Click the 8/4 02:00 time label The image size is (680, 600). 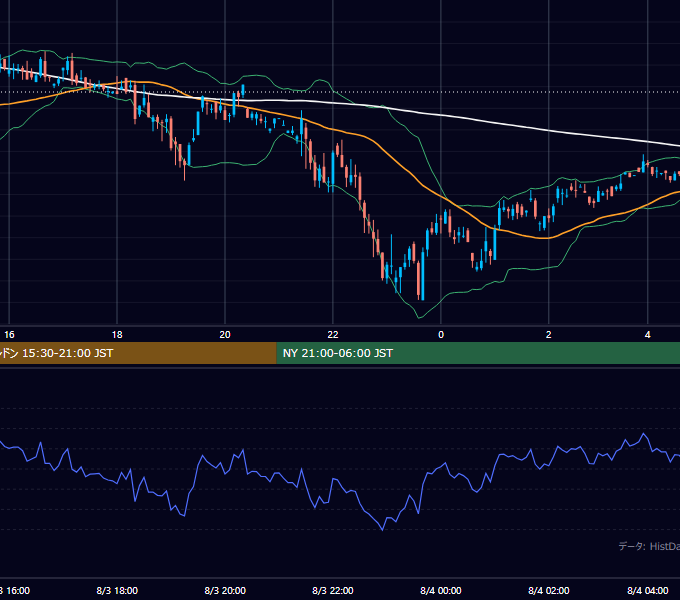coord(549,590)
